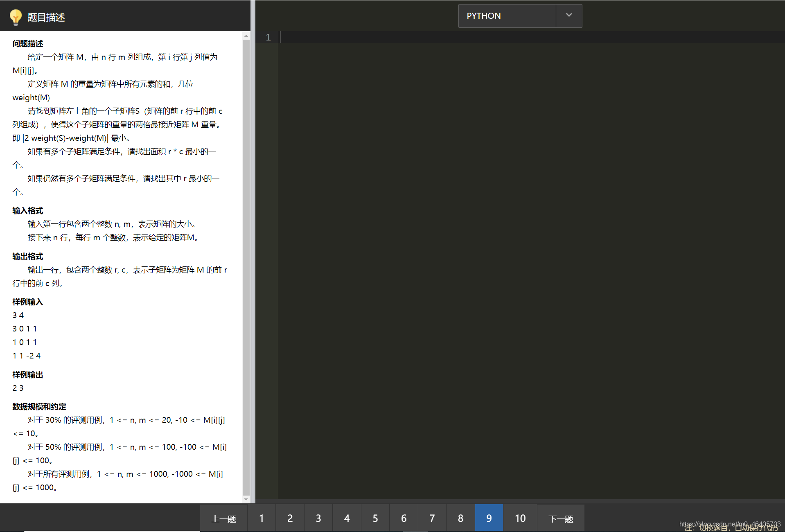785x532 pixels.
Task: Click the lightbulb icon beside 题目描述
Action: click(x=16, y=17)
